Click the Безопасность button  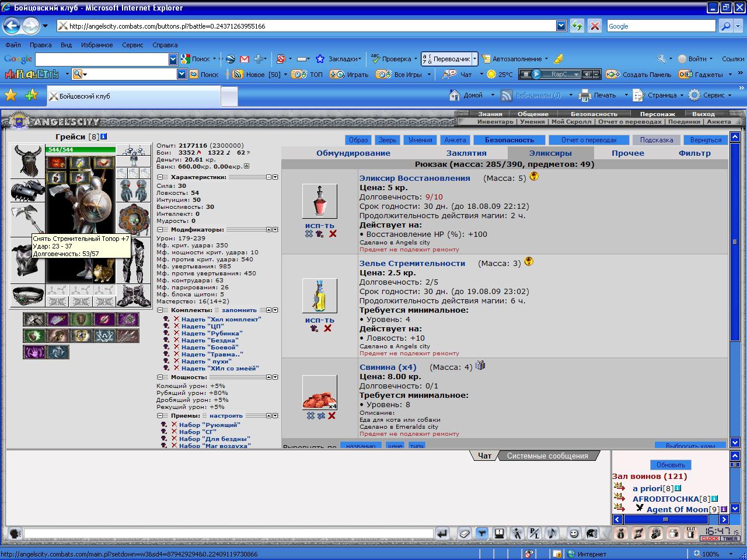(x=509, y=140)
